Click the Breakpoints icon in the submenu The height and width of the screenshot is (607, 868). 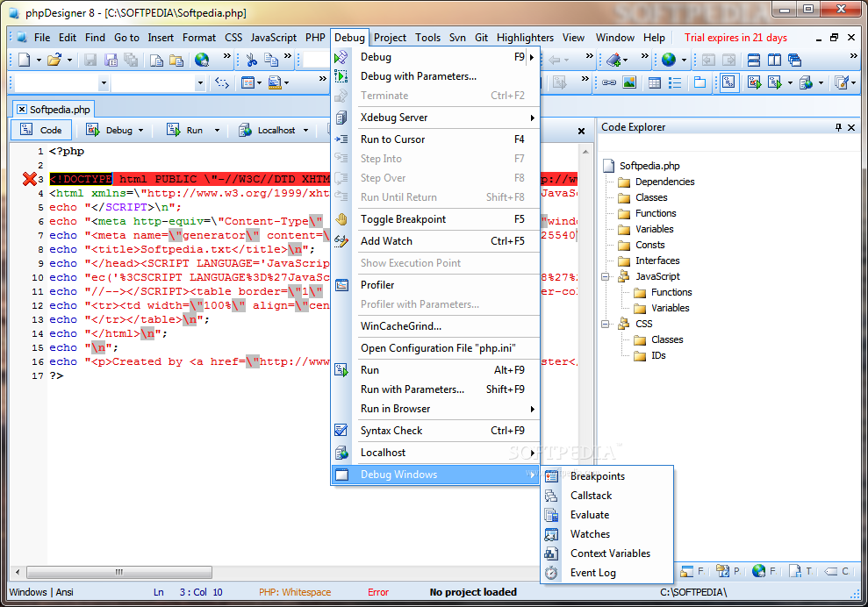[551, 476]
